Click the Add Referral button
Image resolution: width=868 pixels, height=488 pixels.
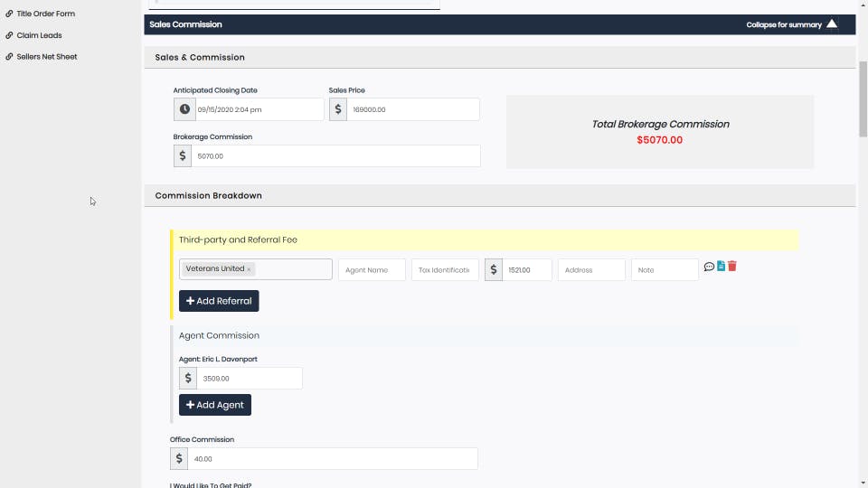point(219,301)
